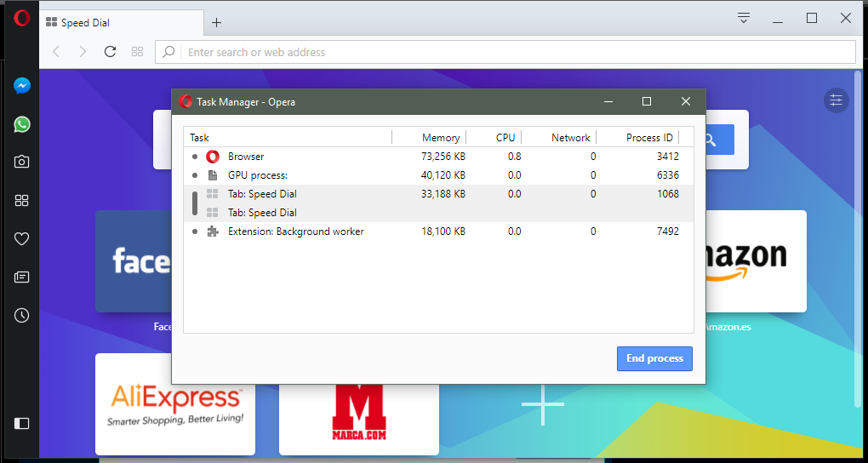Viewport: 868px width, 463px height.
Task: Reload the current page
Action: [x=110, y=52]
